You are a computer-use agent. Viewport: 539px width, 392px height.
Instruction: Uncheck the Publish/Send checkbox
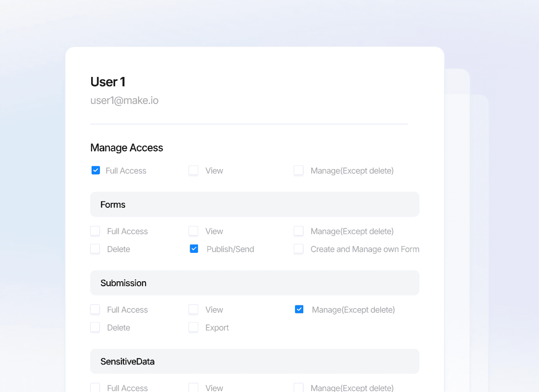pos(194,249)
